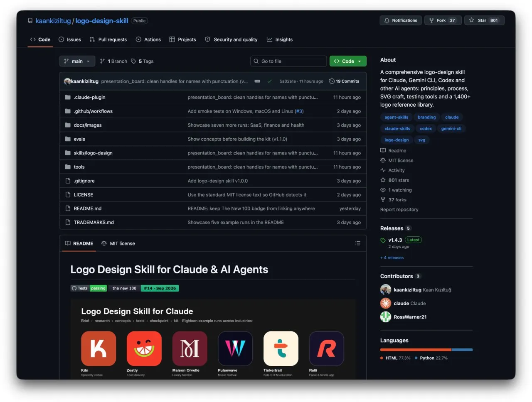Open the Kiln logo thumbnail
Image resolution: width=532 pixels, height=402 pixels.
pos(99,348)
